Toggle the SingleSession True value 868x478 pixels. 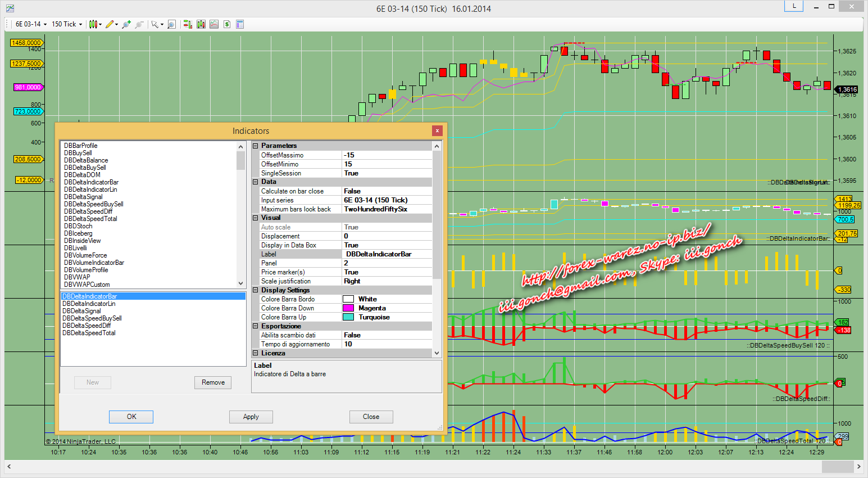tap(387, 173)
